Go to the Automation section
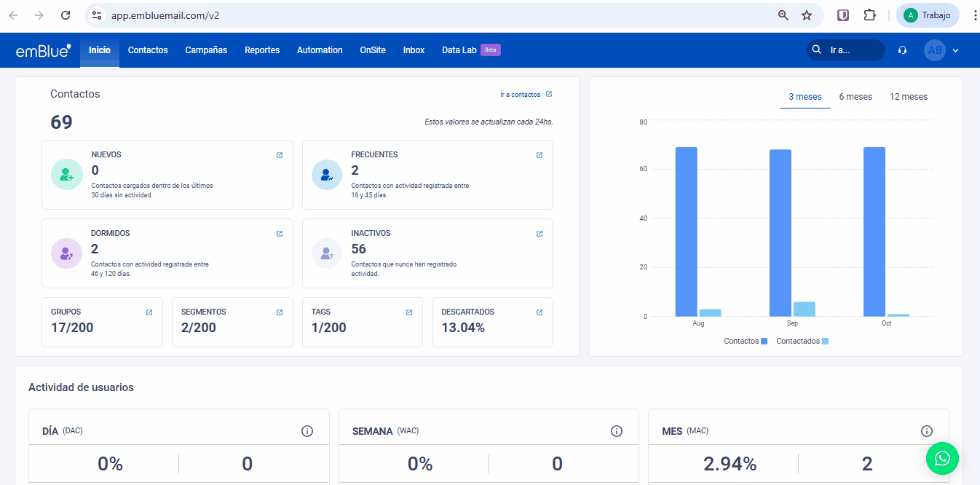Screen dimensions: 980x485 [320, 50]
